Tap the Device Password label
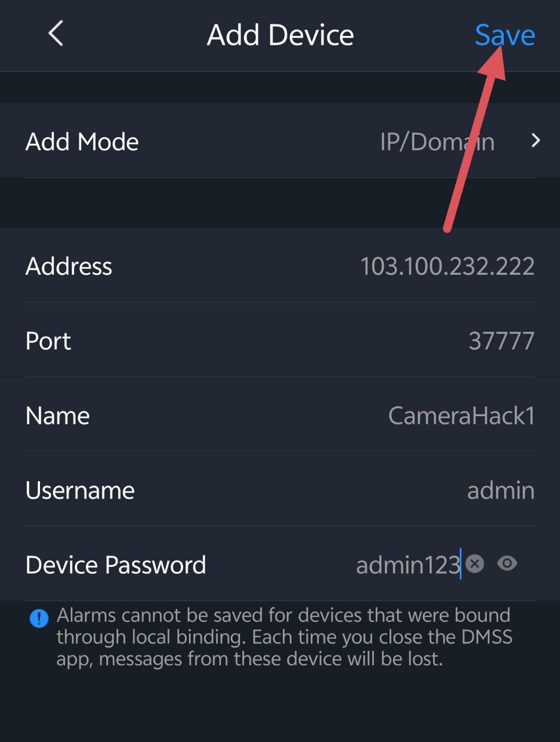 (116, 565)
